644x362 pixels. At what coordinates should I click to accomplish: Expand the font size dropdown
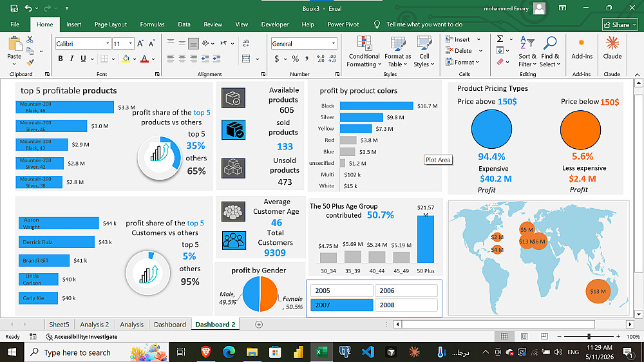coord(131,44)
